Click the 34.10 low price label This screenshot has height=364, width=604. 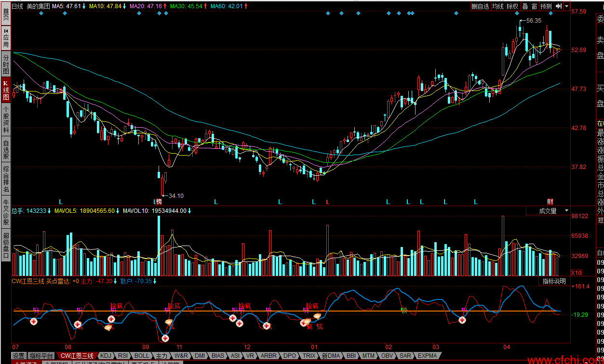coord(176,195)
